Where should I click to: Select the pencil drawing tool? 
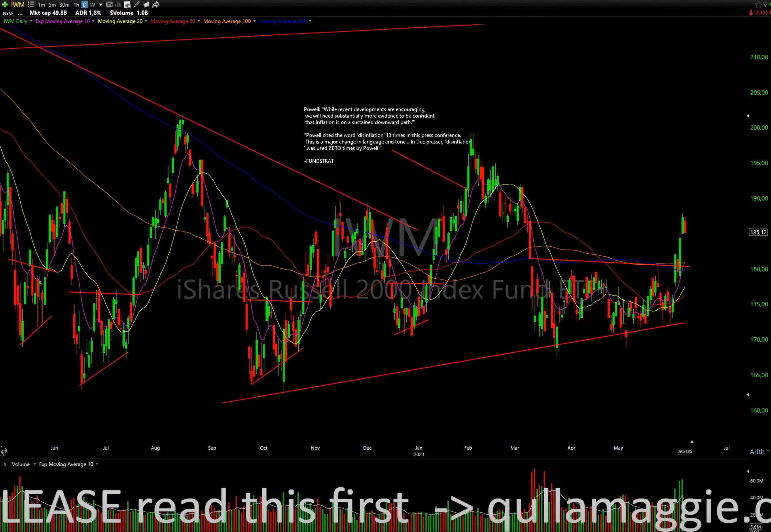(x=137, y=5)
